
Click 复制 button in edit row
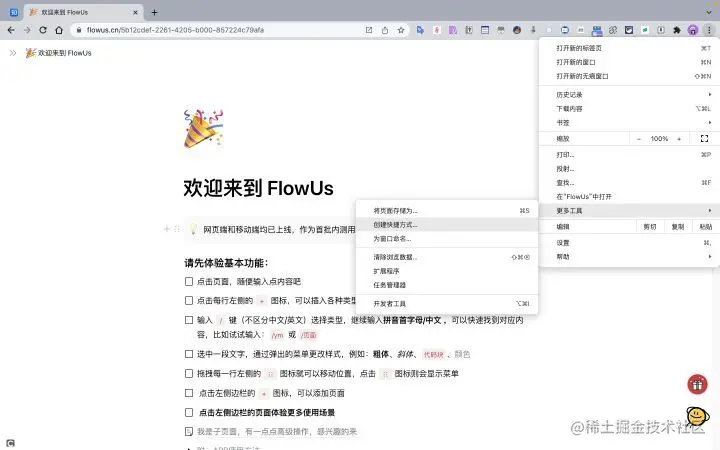(x=678, y=227)
